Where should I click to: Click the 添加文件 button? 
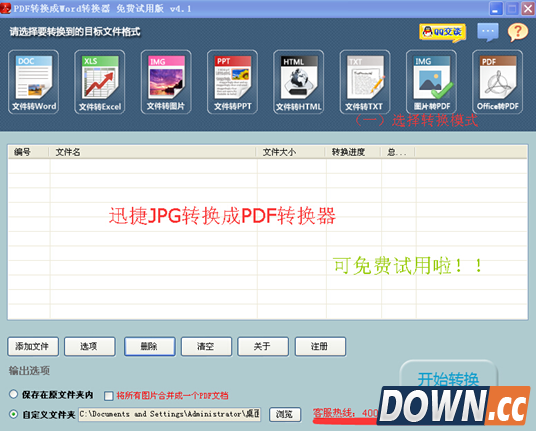pos(33,347)
